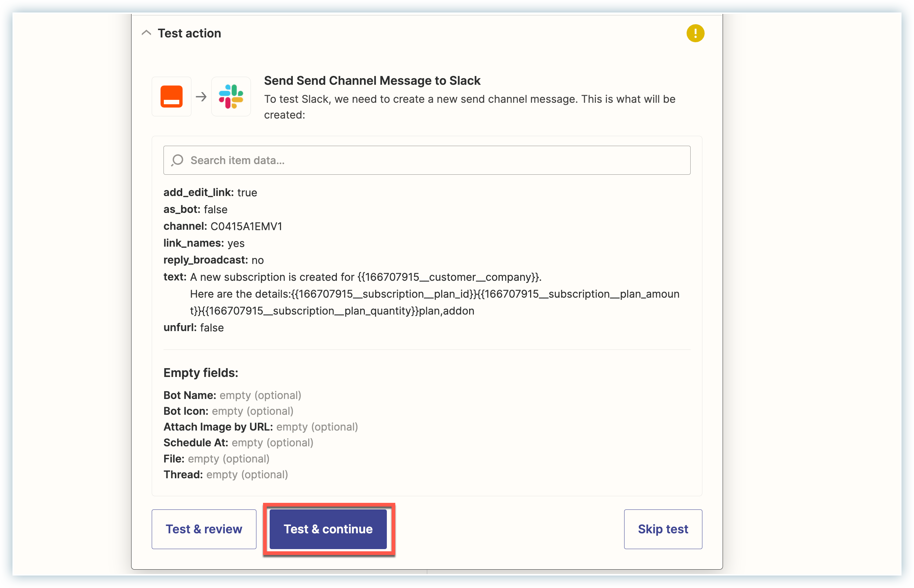Click the magnifier icon in search box
The height and width of the screenshot is (588, 914).
coord(177,160)
